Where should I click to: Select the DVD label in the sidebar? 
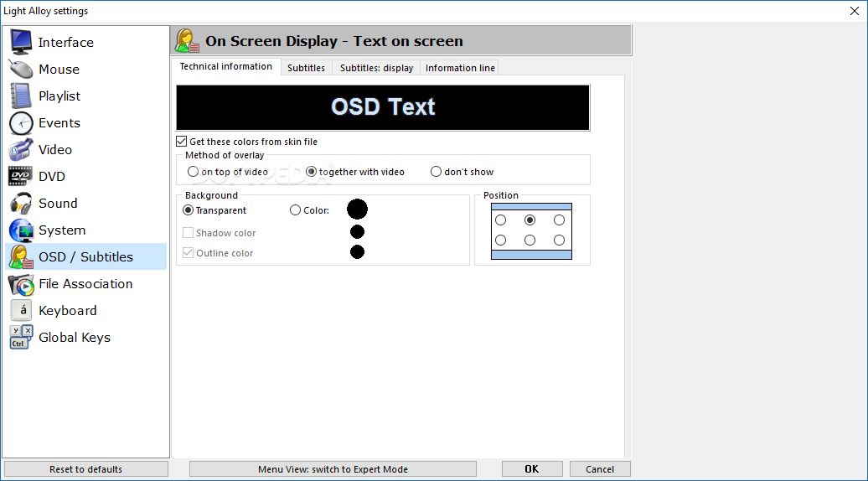click(52, 177)
